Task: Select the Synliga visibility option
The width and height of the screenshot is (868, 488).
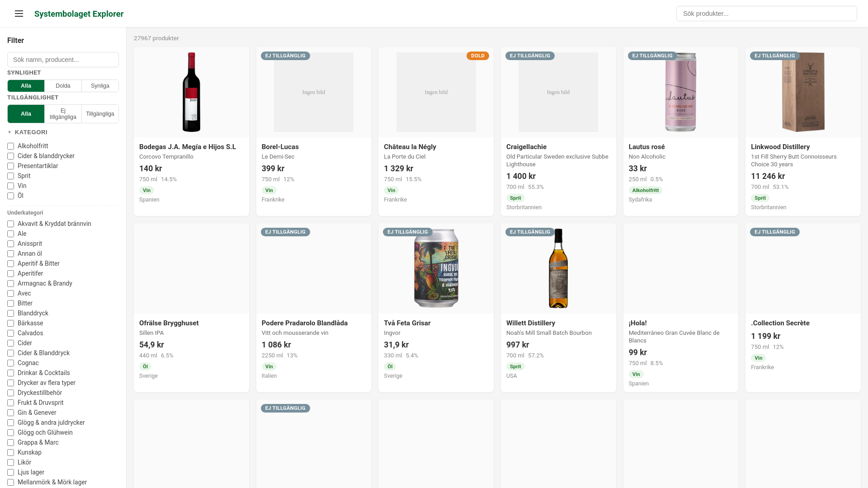Action: click(x=100, y=86)
